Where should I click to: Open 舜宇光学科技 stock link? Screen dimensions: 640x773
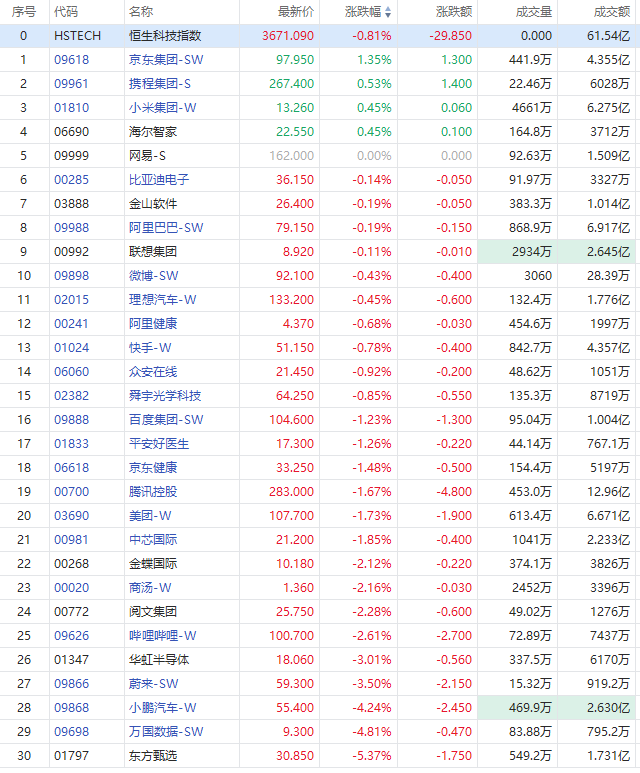pos(165,396)
